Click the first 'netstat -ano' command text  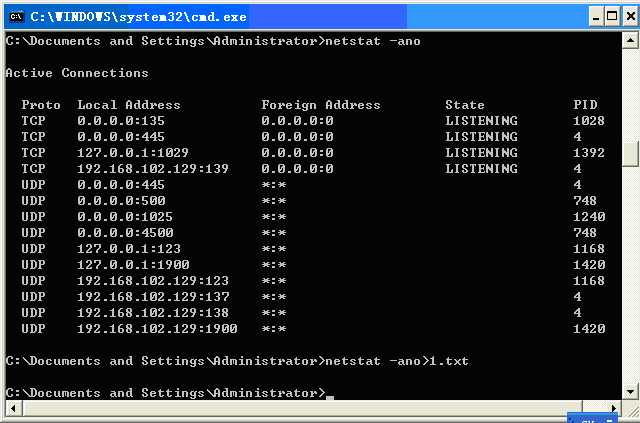point(373,41)
